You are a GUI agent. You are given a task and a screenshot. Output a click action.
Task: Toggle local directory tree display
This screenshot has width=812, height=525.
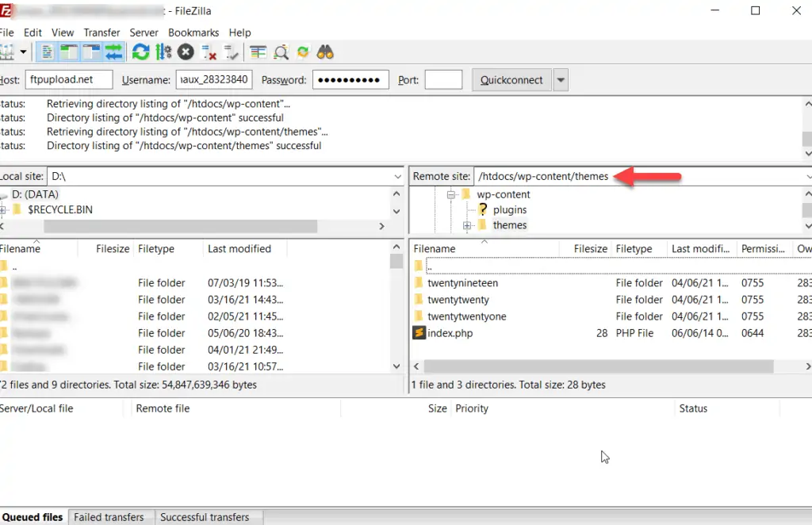pos(69,52)
